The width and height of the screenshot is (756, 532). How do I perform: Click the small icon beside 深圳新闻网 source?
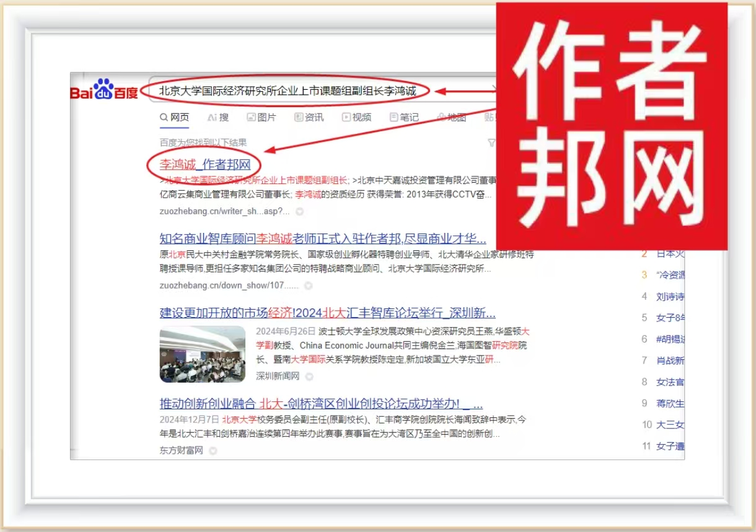[x=309, y=376]
